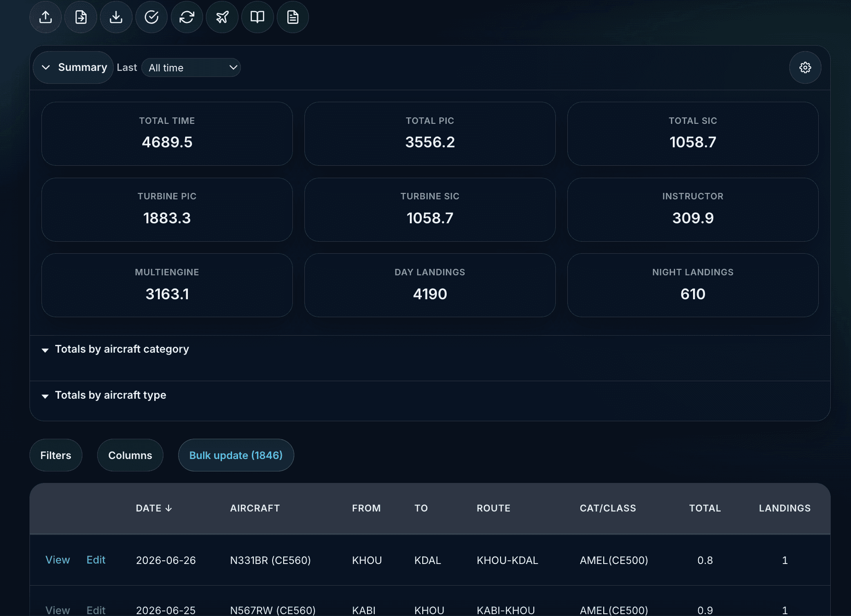Screen dimensions: 851x616
Task: Click aircraft cell N331BR (CE560)
Action: 270,560
